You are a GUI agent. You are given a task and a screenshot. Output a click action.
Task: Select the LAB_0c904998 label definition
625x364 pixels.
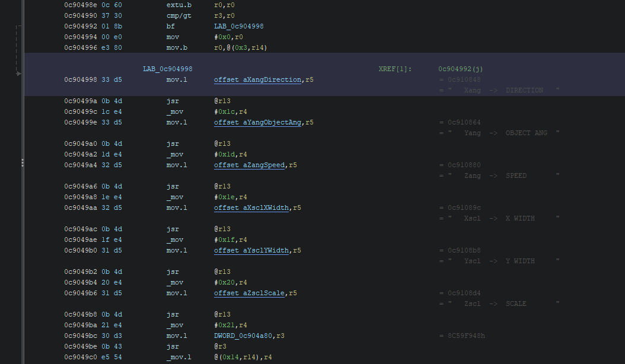[167, 69]
